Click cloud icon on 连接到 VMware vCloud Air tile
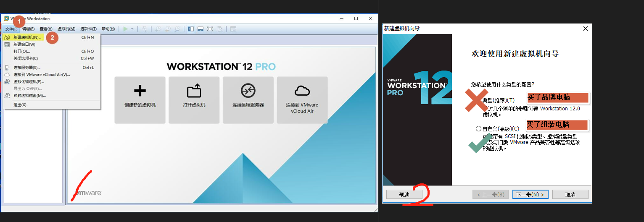 [302, 91]
